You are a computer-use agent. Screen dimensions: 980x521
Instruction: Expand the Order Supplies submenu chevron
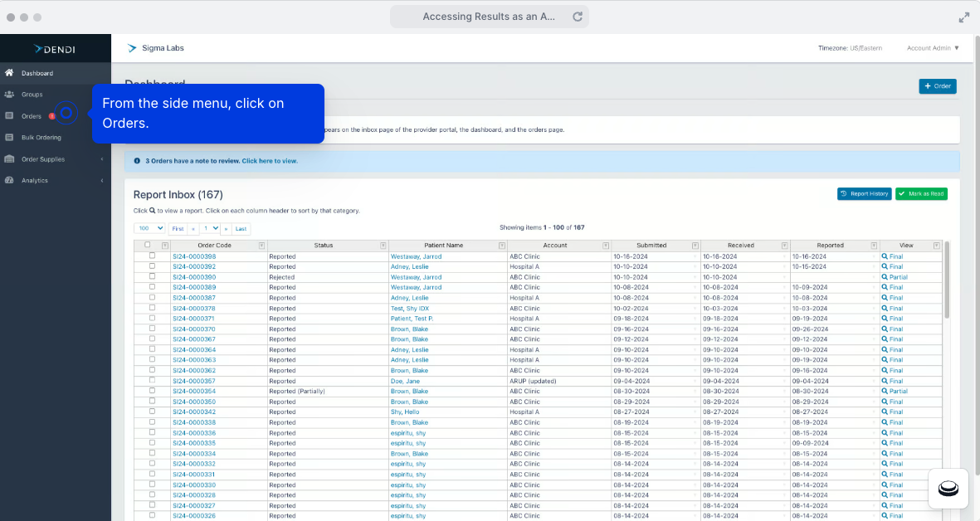coord(102,158)
